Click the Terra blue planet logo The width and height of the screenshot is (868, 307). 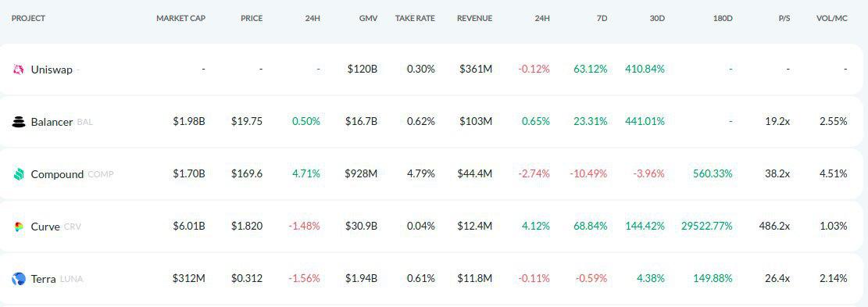(x=19, y=279)
